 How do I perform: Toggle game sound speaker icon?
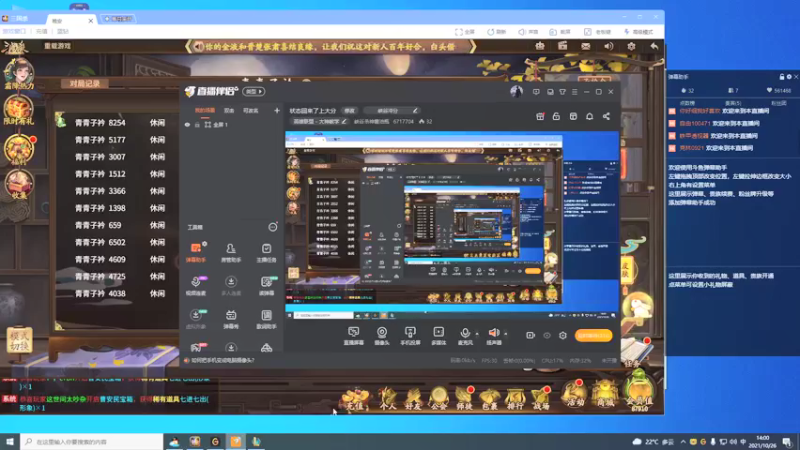point(609,46)
